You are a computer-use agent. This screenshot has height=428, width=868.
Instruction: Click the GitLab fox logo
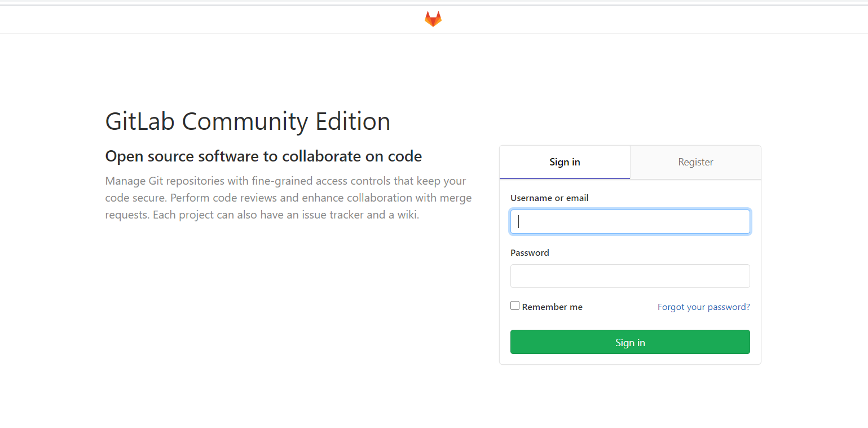(433, 19)
